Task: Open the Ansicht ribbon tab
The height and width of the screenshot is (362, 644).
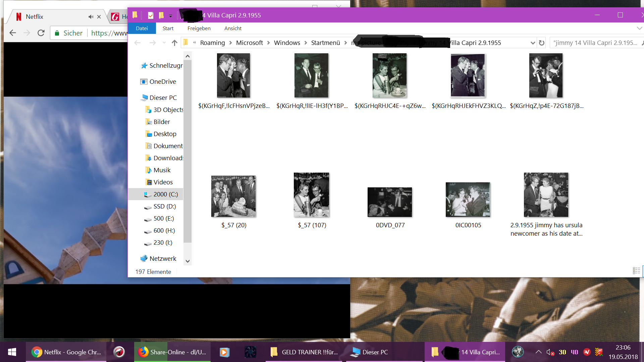Action: click(x=233, y=28)
